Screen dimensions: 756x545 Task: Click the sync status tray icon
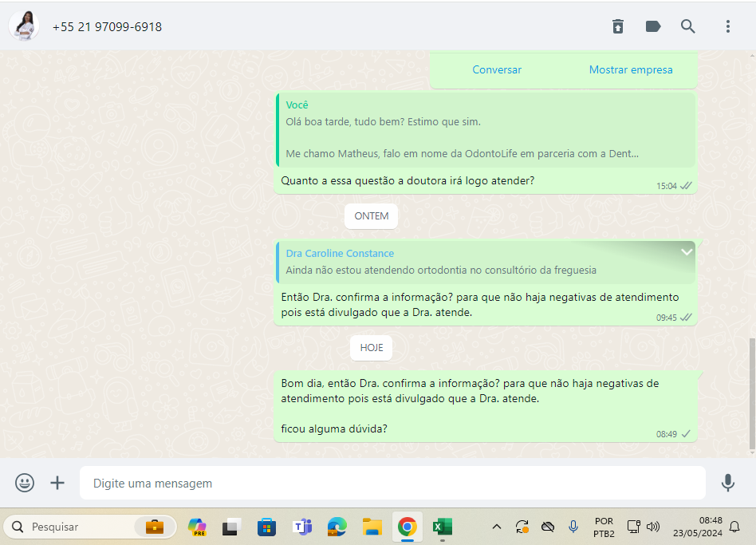click(x=522, y=527)
